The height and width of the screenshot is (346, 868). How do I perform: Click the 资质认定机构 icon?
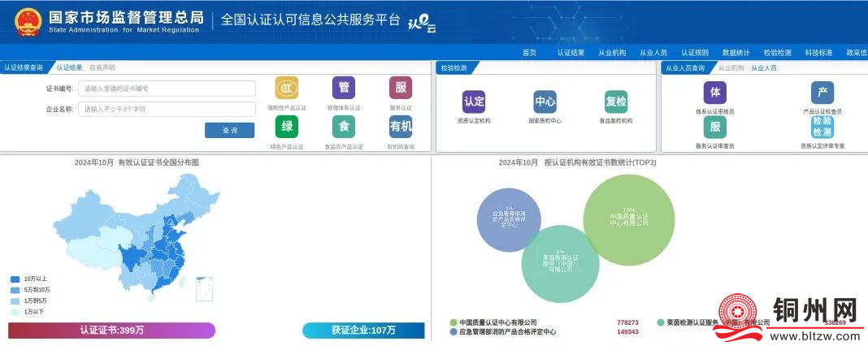click(x=474, y=102)
